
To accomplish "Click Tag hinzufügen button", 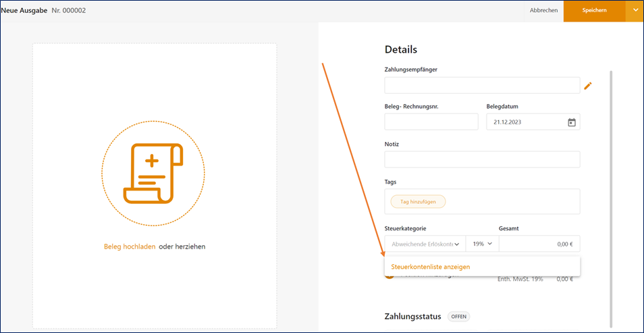I will tap(418, 201).
